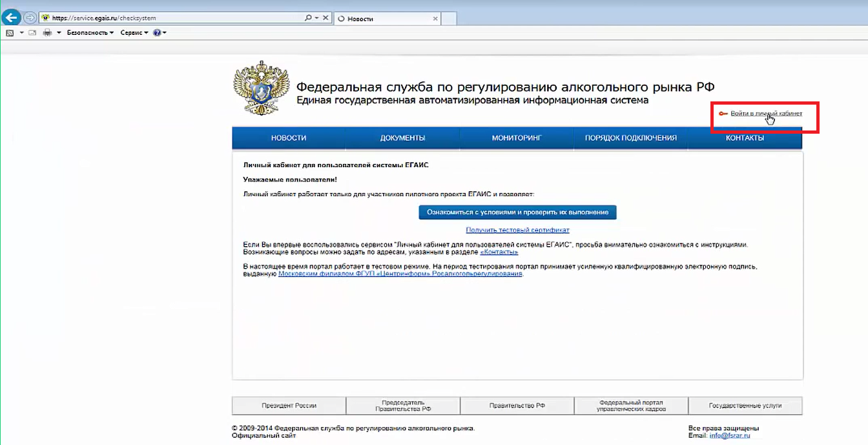The image size is (868, 445).
Task: Click Ознакомиться с условиями и проверить button
Action: point(517,212)
